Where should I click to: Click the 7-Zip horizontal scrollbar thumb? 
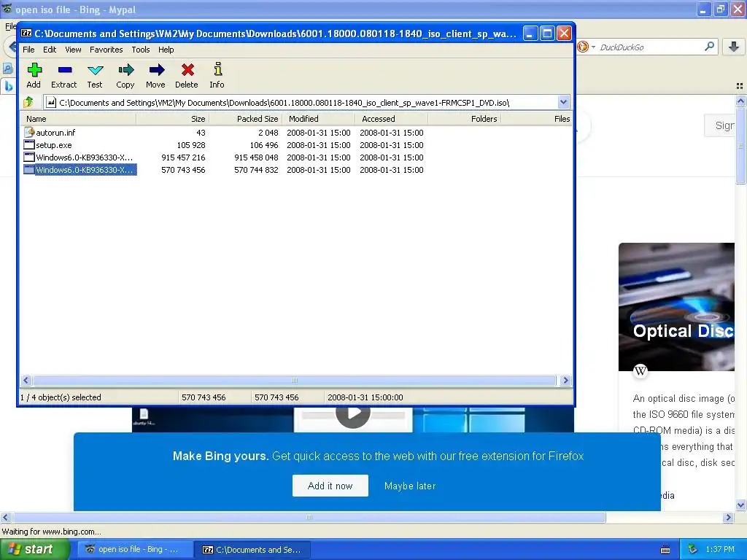coord(295,380)
